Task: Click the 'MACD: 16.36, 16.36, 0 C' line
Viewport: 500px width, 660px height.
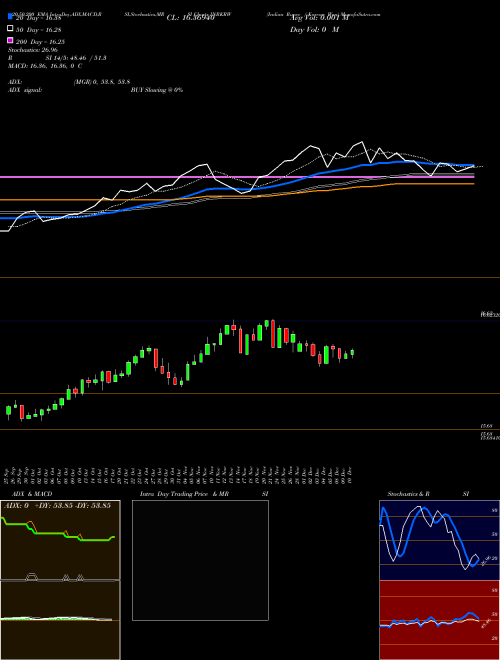Action: [45, 66]
